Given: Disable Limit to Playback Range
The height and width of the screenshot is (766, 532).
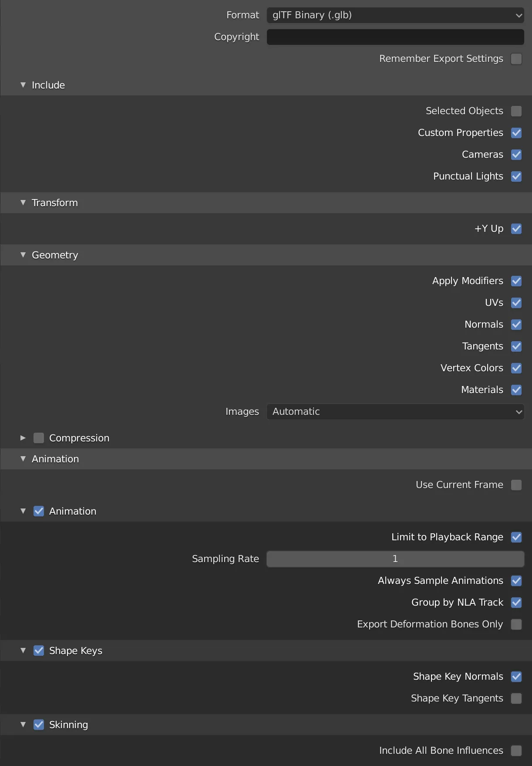Looking at the screenshot, I should pos(516,537).
